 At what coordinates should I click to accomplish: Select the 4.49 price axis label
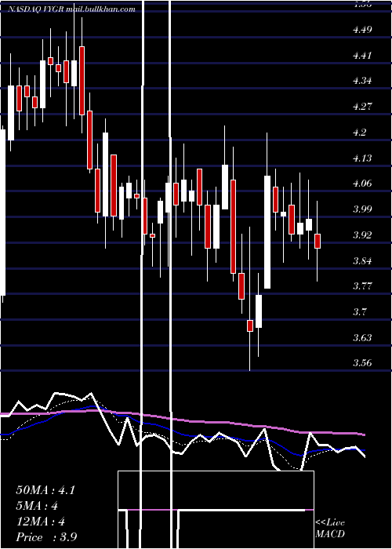[x=362, y=30]
